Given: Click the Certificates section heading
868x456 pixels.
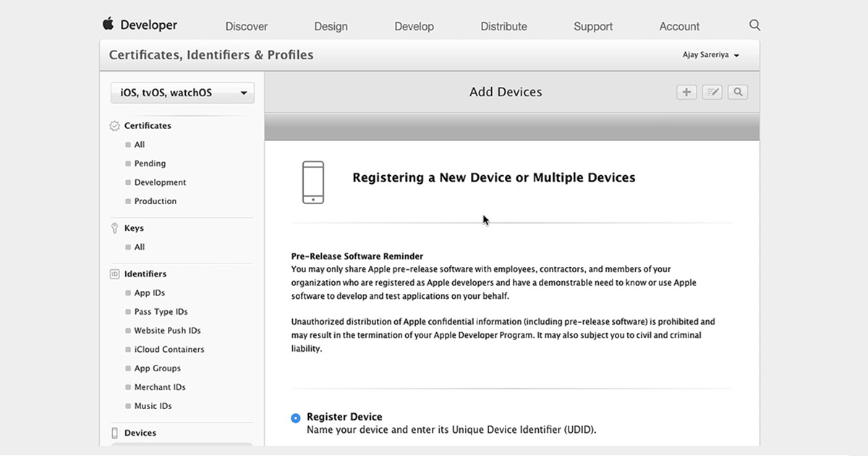Looking at the screenshot, I should coord(148,126).
